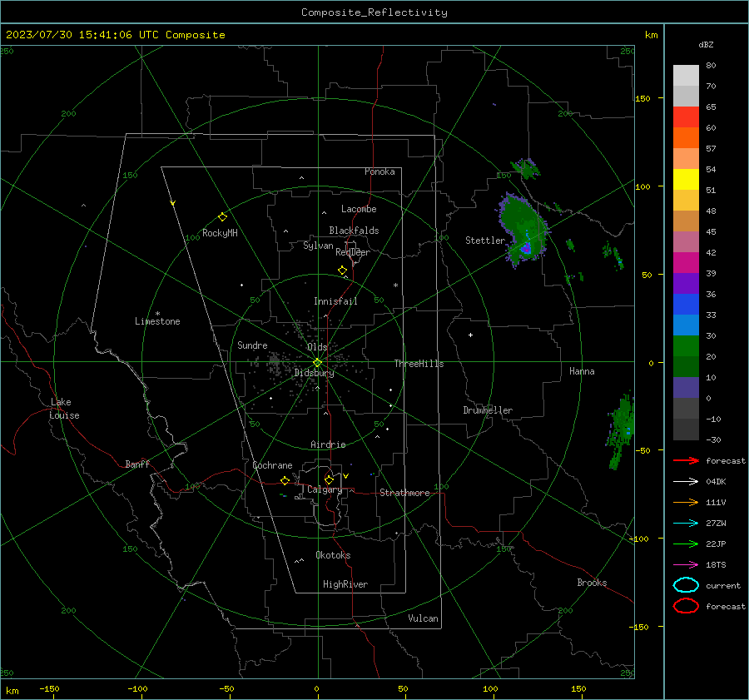Click the 04DK legend label

716,482
